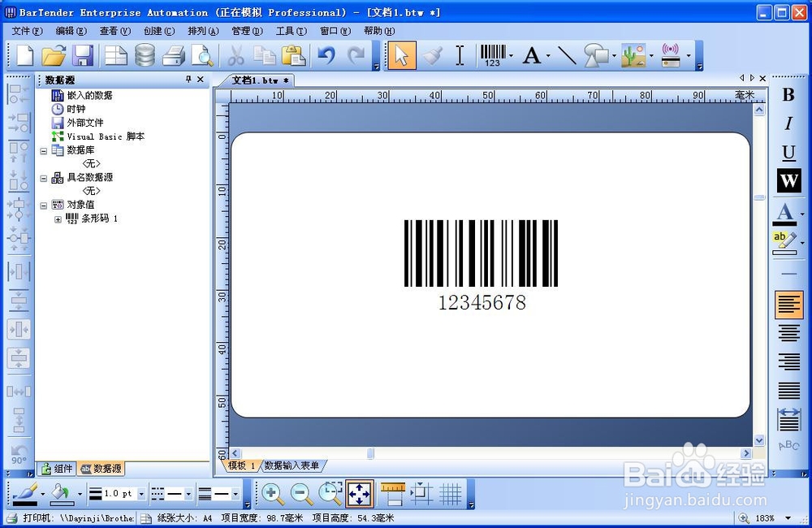Fit view to window icon
The height and width of the screenshot is (528, 812).
[359, 493]
